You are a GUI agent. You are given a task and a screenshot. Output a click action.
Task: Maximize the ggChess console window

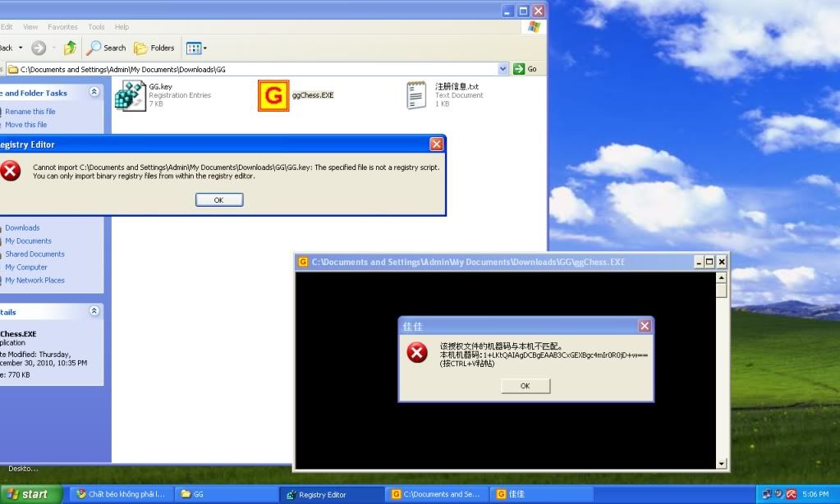point(709,262)
